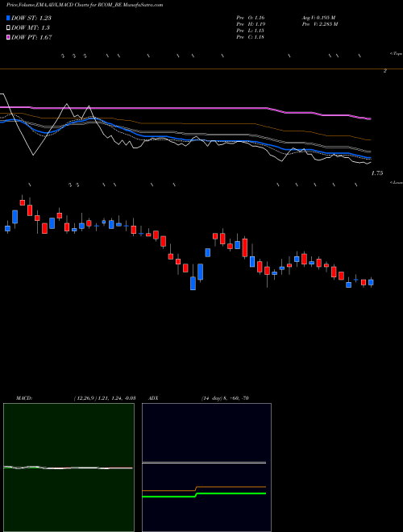The image size is (403, 532).
Task: Click inside the green MACD chart panel
Action: point(69,468)
